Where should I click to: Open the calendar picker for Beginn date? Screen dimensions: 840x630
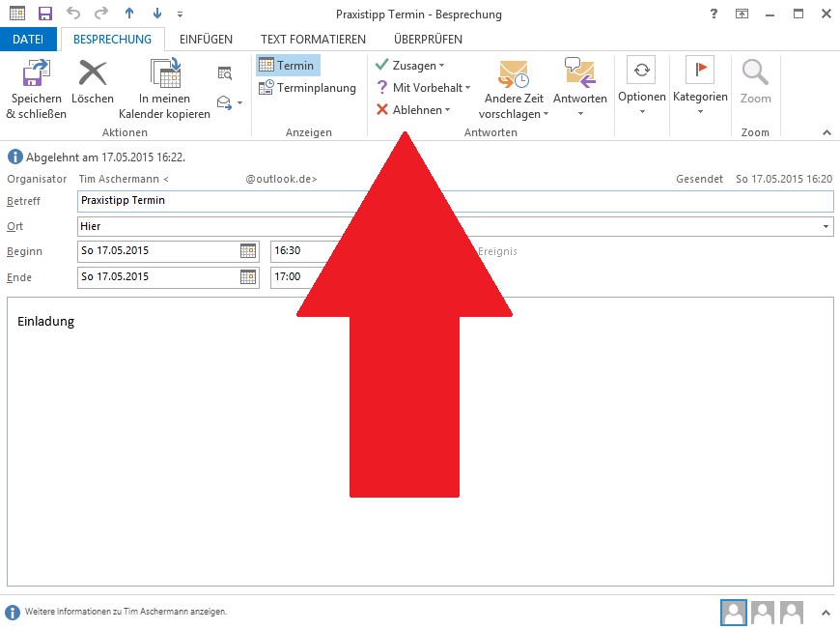[248, 251]
